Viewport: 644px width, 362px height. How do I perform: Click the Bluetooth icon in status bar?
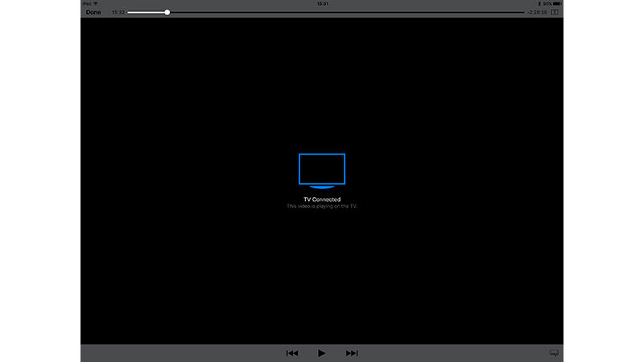(x=539, y=4)
